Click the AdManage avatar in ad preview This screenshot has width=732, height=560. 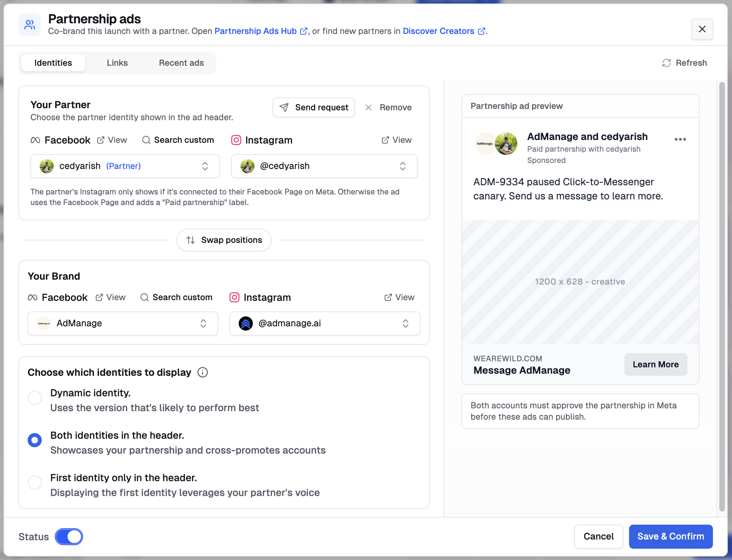coord(484,144)
